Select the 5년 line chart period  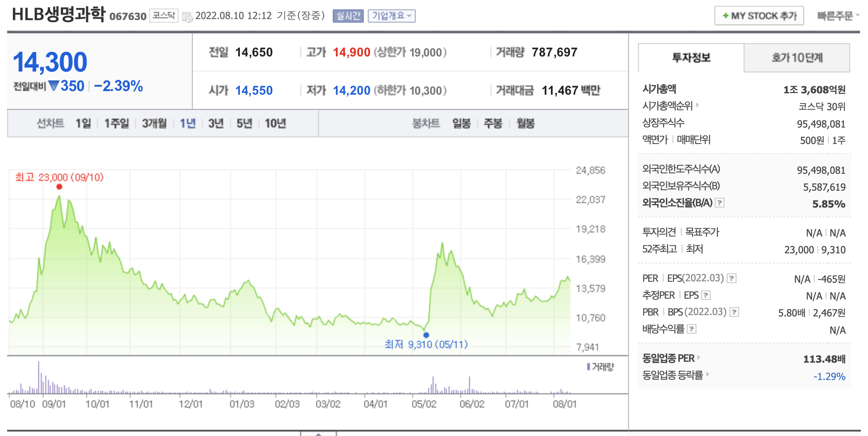244,123
